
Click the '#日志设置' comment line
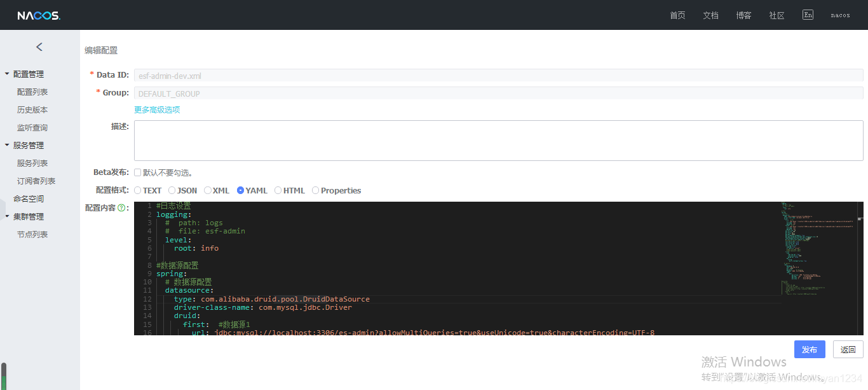coord(173,206)
